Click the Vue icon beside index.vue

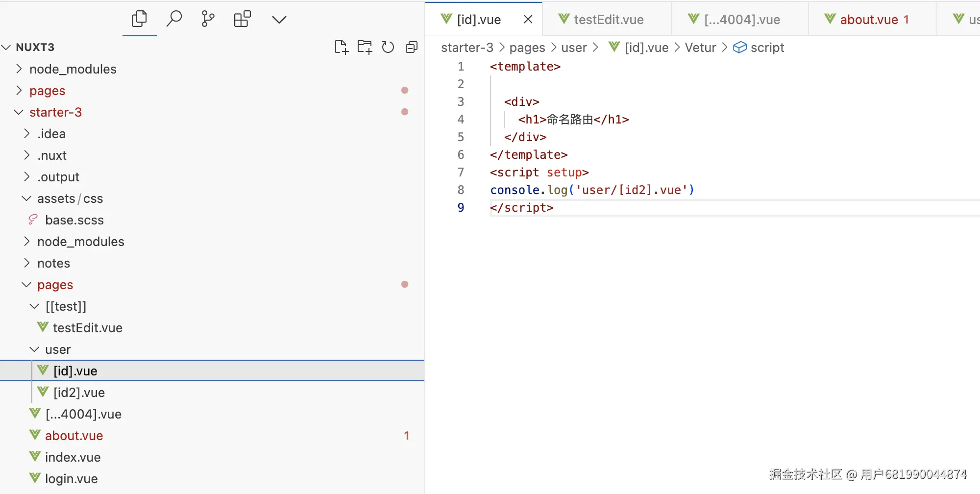pyautogui.click(x=35, y=456)
